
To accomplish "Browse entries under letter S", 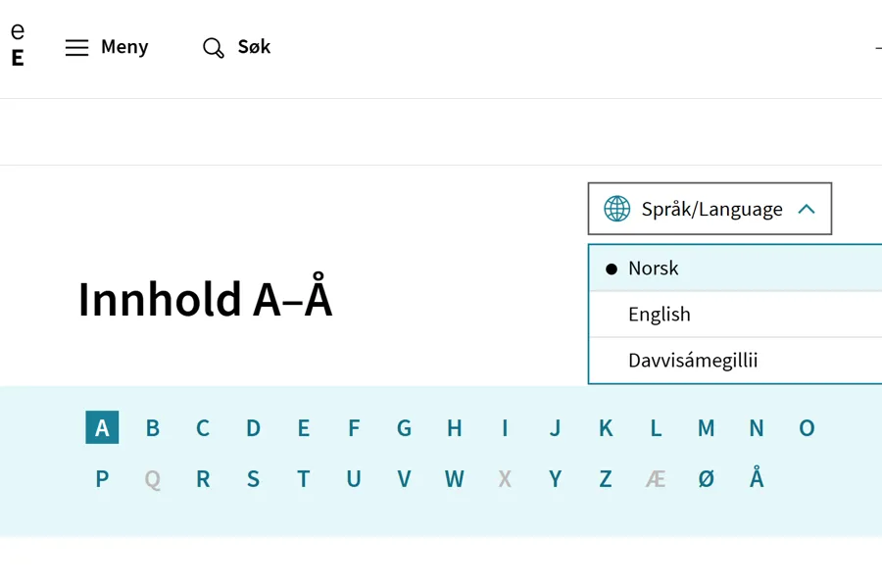I will pyautogui.click(x=253, y=479).
